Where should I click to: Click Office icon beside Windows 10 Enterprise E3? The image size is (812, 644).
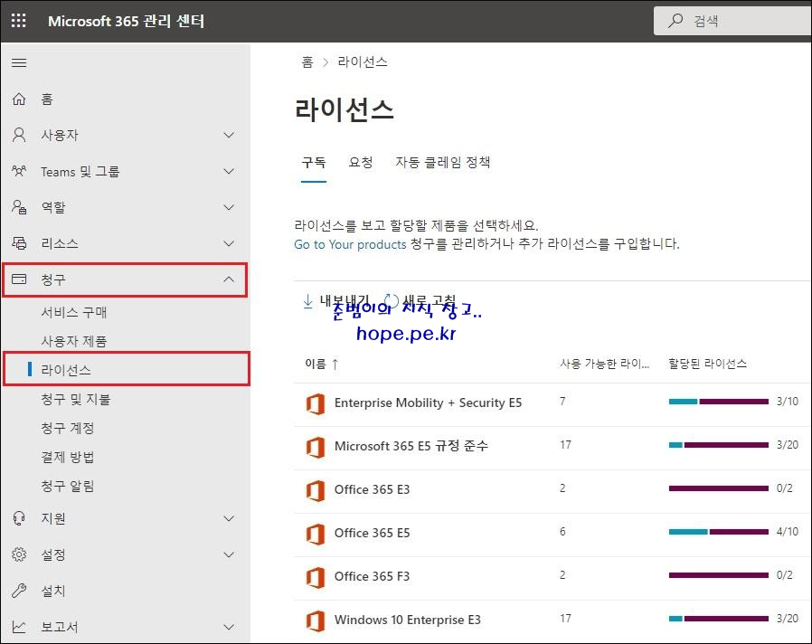click(x=316, y=620)
